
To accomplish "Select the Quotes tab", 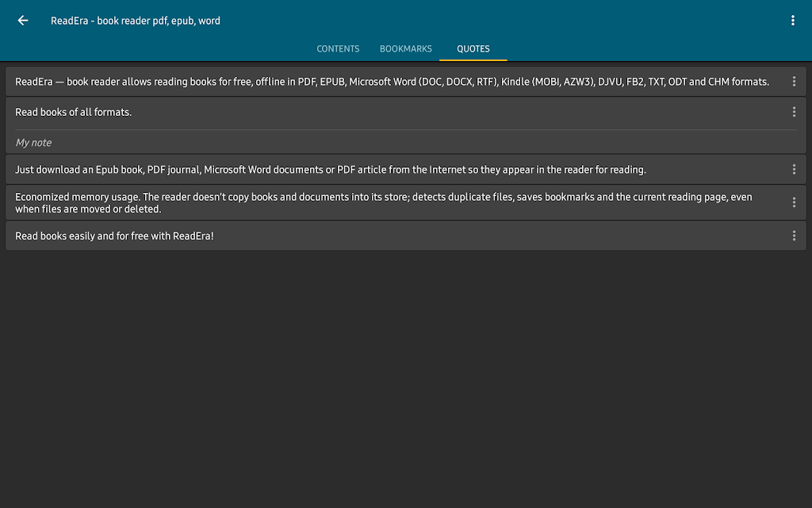I will (473, 49).
